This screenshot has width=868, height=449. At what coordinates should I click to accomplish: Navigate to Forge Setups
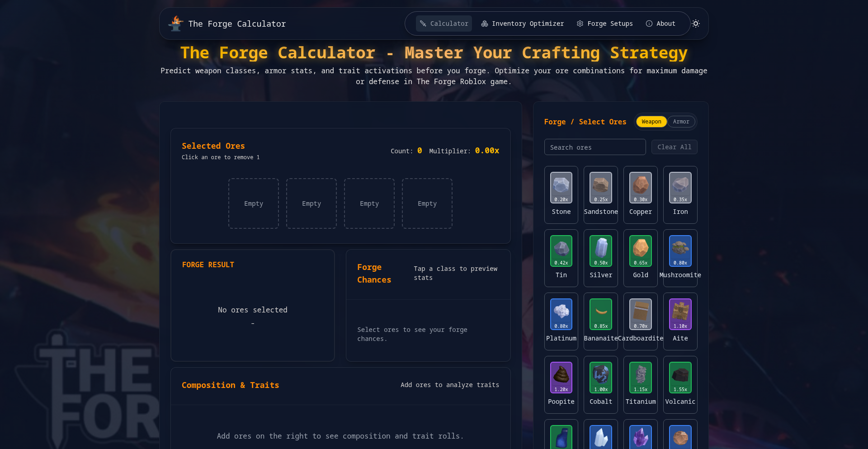(604, 24)
